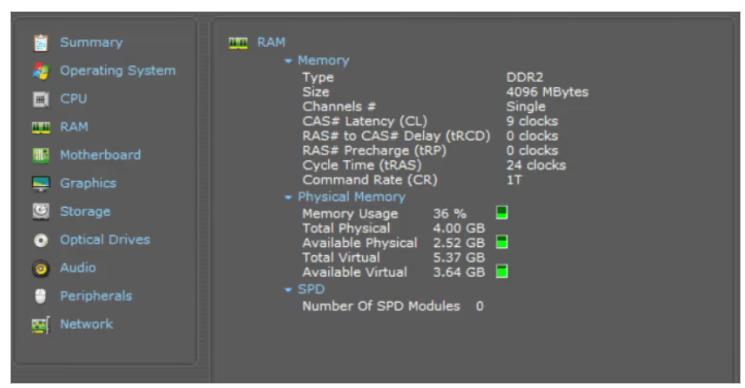Viewport: 745px width, 388px height.
Task: Select the RAM stick icon in sidebar
Action: click(x=41, y=127)
